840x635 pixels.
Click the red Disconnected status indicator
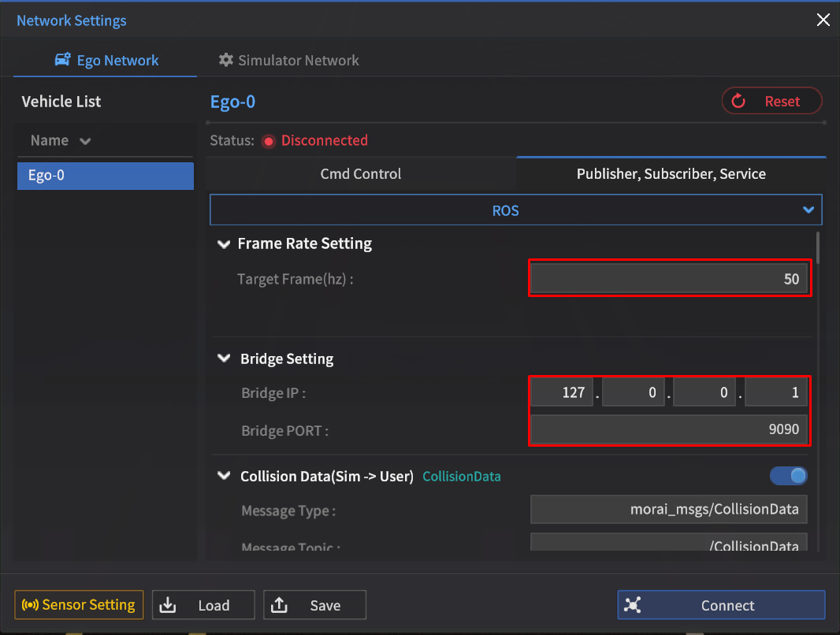pos(269,141)
